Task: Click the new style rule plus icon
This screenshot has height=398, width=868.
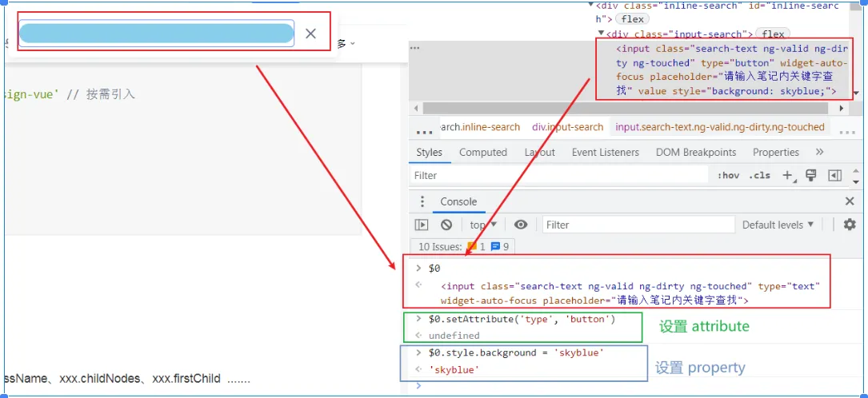Action: click(x=788, y=175)
